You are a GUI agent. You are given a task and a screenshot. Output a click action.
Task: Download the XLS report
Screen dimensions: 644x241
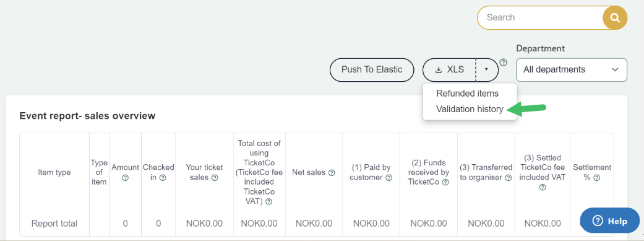pos(449,69)
